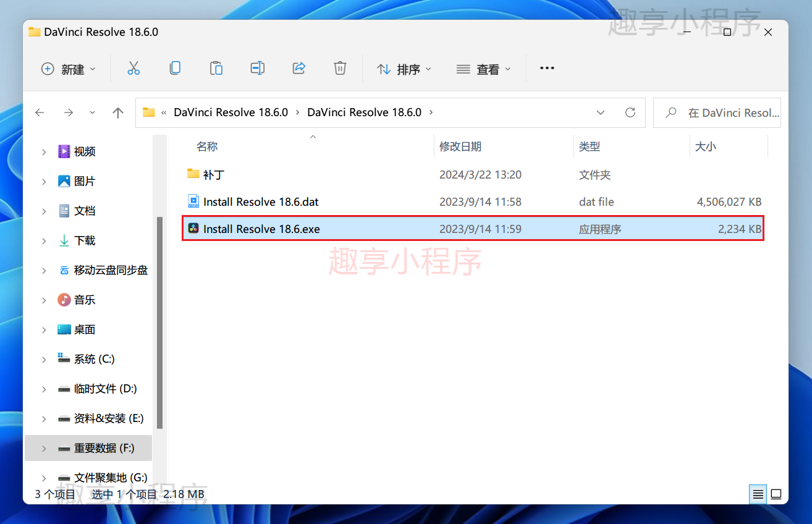Refresh the current folder view
The width and height of the screenshot is (812, 524).
(630, 112)
